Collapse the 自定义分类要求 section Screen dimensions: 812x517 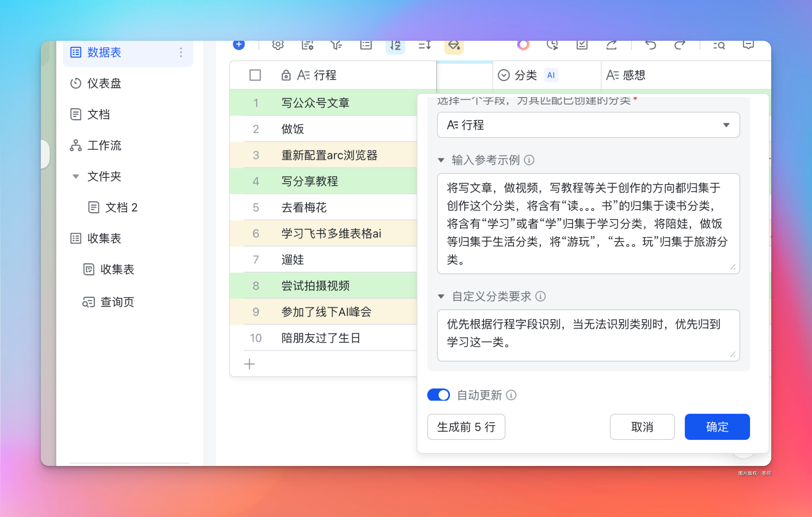click(441, 296)
